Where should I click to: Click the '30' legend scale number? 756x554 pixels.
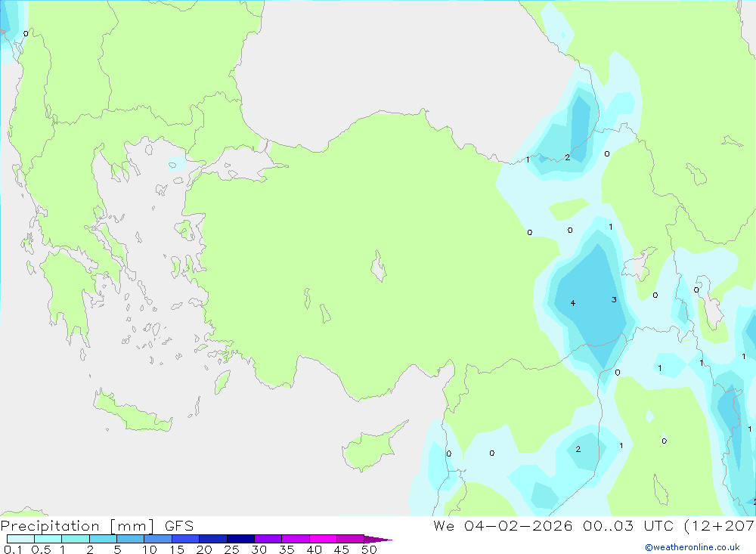259,549
